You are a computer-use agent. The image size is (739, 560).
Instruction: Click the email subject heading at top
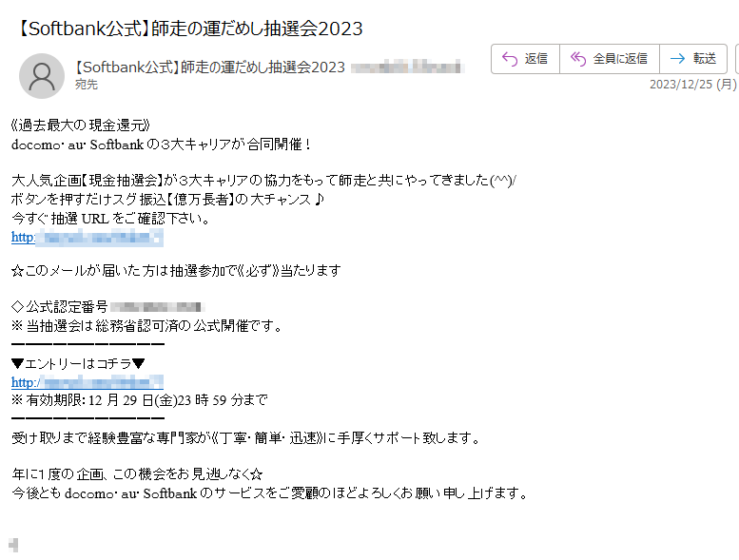point(190,29)
